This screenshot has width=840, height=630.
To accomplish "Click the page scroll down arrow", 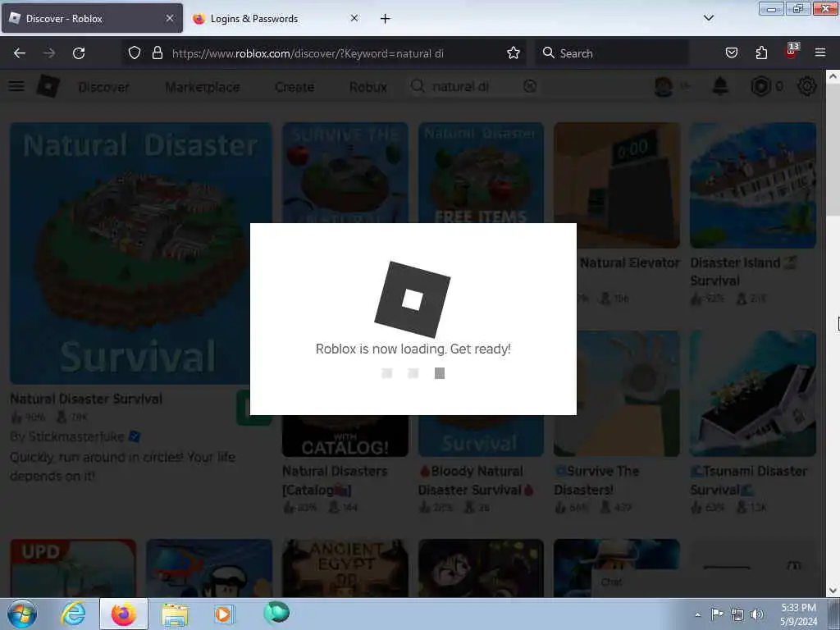I will (833, 591).
